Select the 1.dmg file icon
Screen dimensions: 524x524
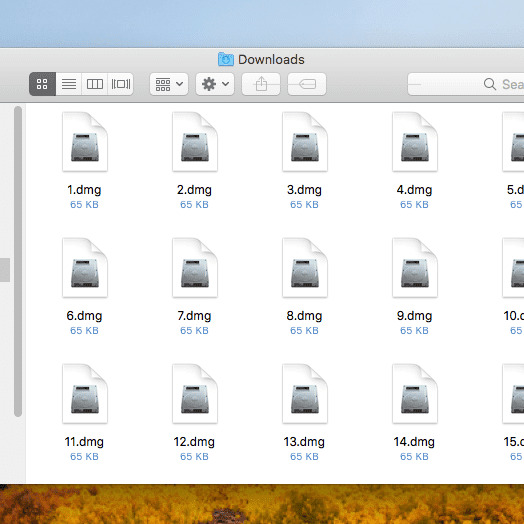click(x=85, y=142)
